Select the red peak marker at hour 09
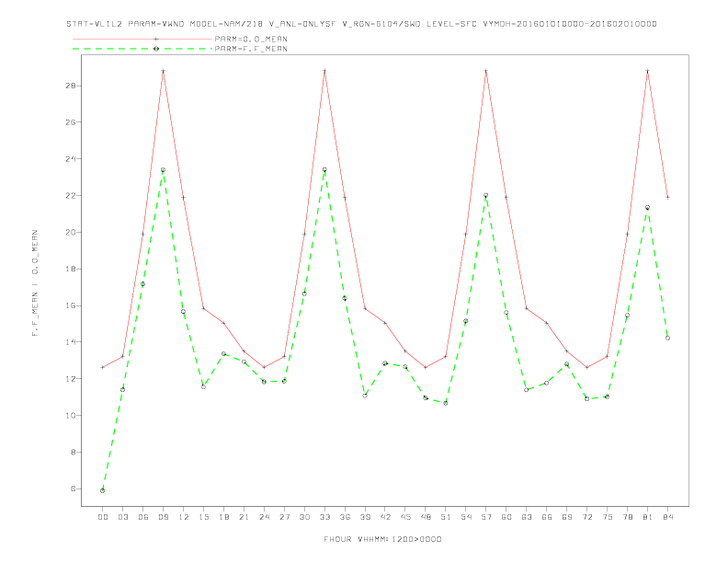728x563 pixels. point(163,71)
